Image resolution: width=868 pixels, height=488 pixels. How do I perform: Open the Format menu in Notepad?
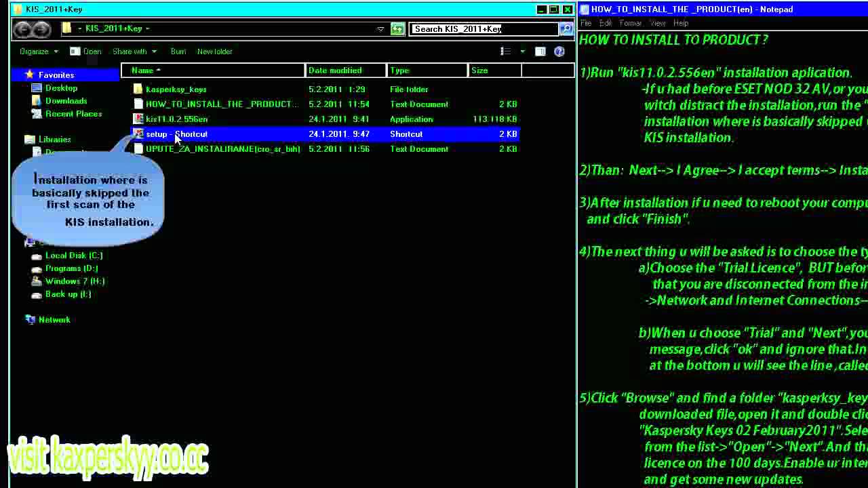click(x=630, y=23)
